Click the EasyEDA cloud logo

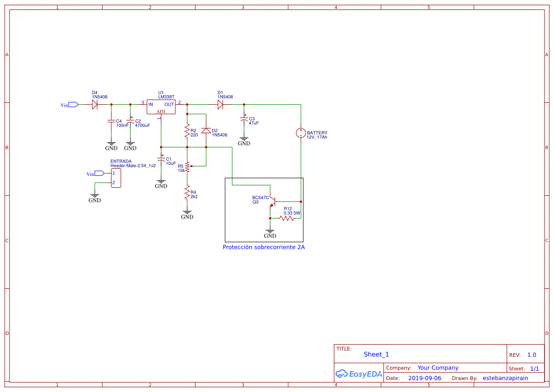click(x=341, y=374)
